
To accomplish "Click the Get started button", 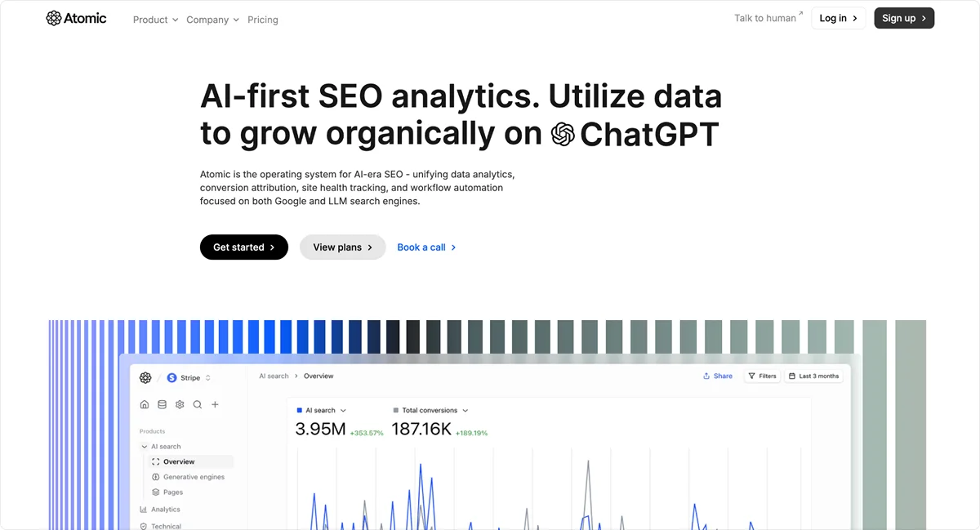I will 243,247.
